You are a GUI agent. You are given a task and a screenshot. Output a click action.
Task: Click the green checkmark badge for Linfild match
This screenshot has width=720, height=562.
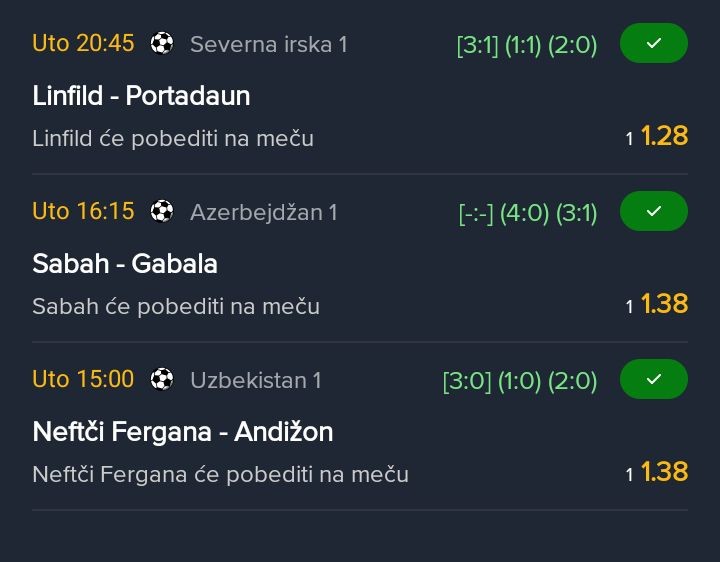click(654, 44)
